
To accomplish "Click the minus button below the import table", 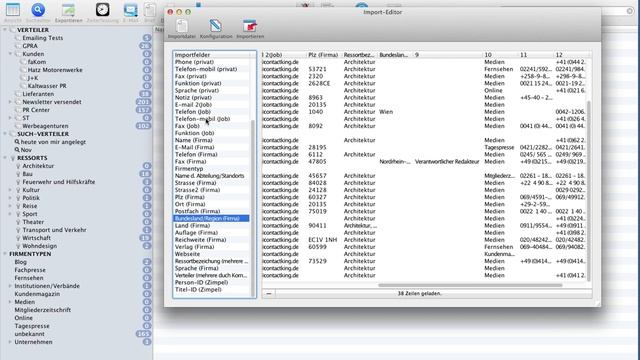I will point(269,293).
